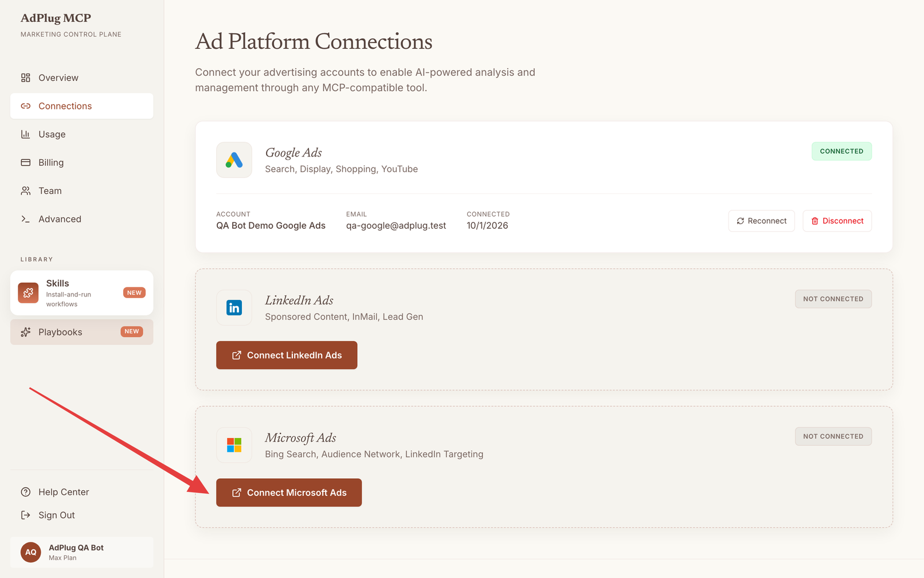Image resolution: width=924 pixels, height=578 pixels.
Task: Reconnect the Google Ads account
Action: pyautogui.click(x=761, y=221)
